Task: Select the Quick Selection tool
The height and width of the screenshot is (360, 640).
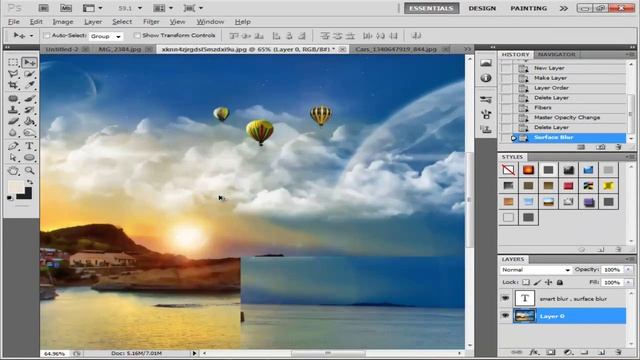Action: pyautogui.click(x=29, y=74)
